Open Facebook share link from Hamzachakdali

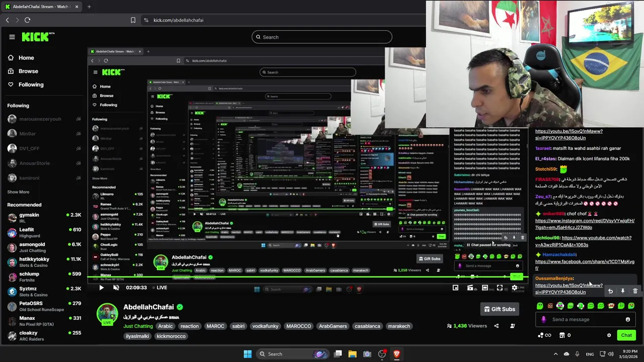tap(585, 265)
